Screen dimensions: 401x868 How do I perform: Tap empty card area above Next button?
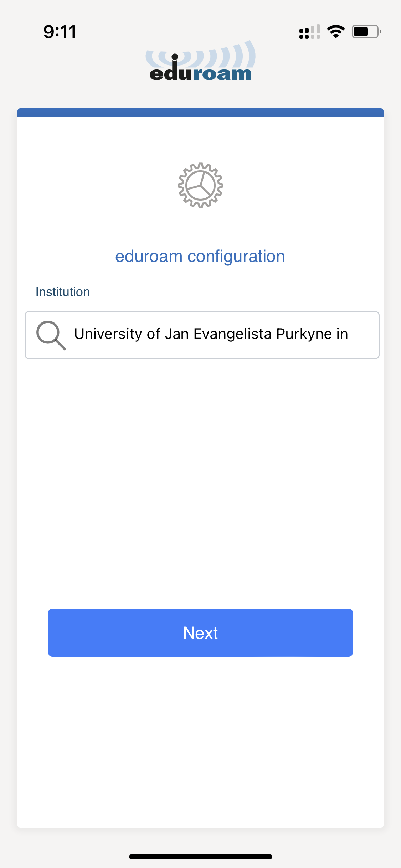[200, 481]
